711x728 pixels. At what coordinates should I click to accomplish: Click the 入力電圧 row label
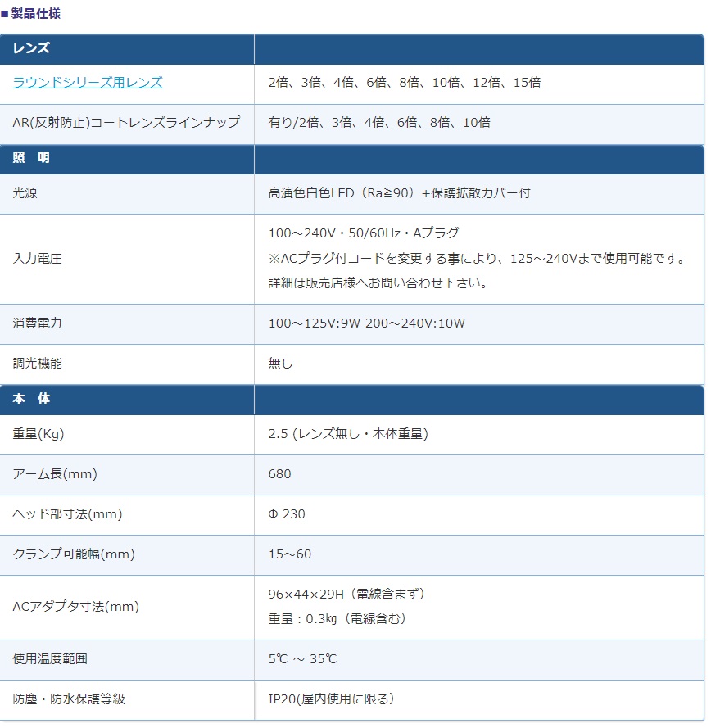click(37, 258)
